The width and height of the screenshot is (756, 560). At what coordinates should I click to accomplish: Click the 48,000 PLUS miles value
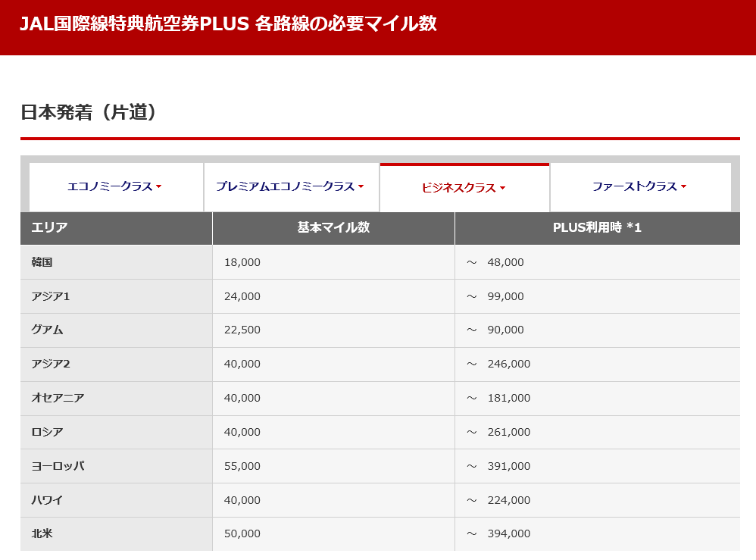pos(505,262)
